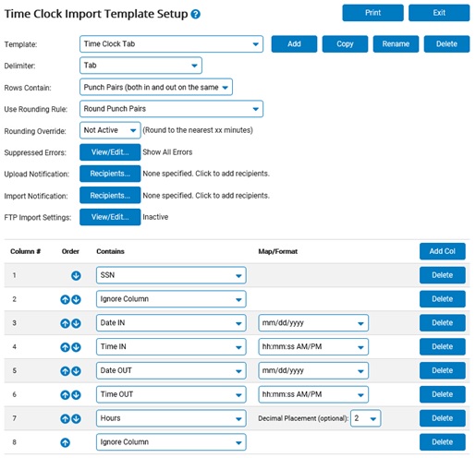Open the help icon beside the page title
Viewport: 476px width, 458px height.
point(195,14)
